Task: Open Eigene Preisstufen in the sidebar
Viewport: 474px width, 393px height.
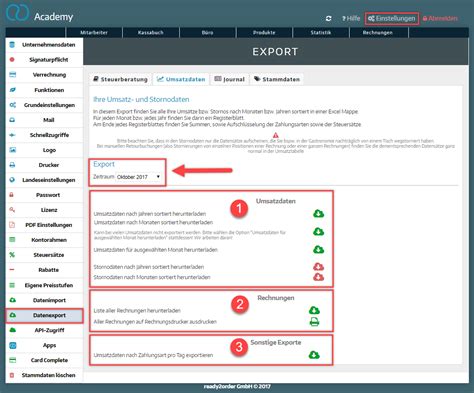Action: 44,285
